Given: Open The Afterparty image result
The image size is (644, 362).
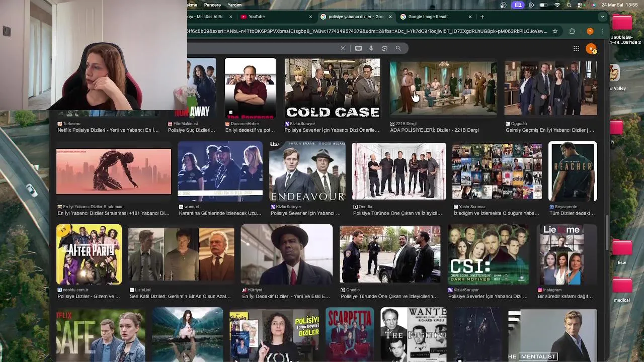Looking at the screenshot, I should (x=89, y=254).
